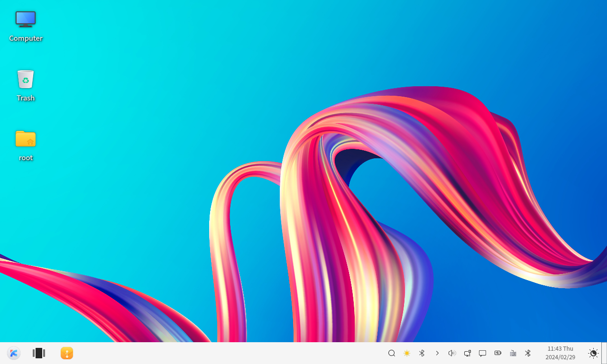Open the volume speaker control
Screen dimensions: 607x364
pyautogui.click(x=452, y=353)
